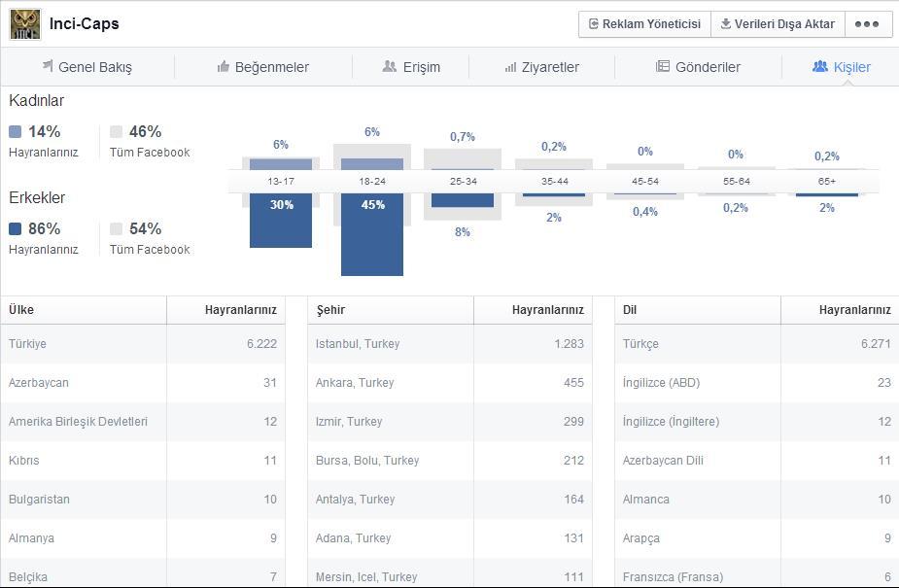Switch to the Beğenmeler tab

click(263, 67)
